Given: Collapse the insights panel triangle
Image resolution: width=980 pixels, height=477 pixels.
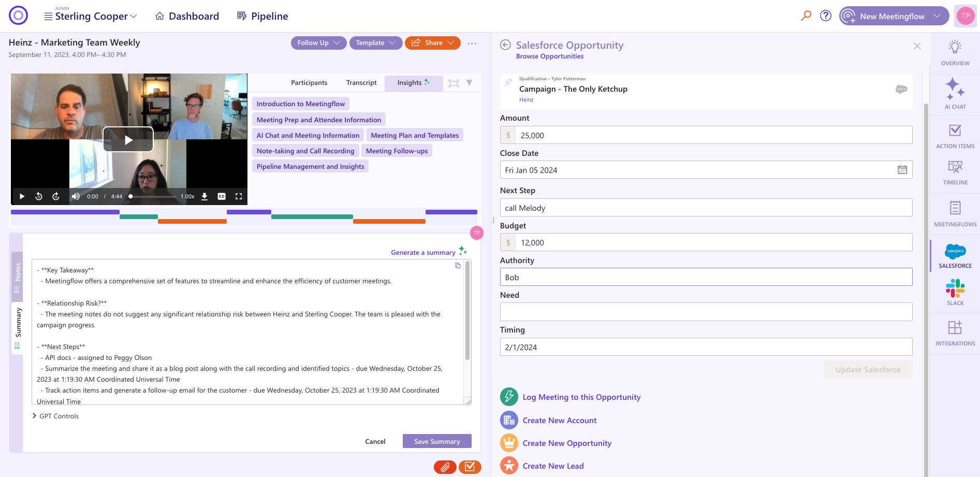Looking at the screenshot, I should [469, 83].
